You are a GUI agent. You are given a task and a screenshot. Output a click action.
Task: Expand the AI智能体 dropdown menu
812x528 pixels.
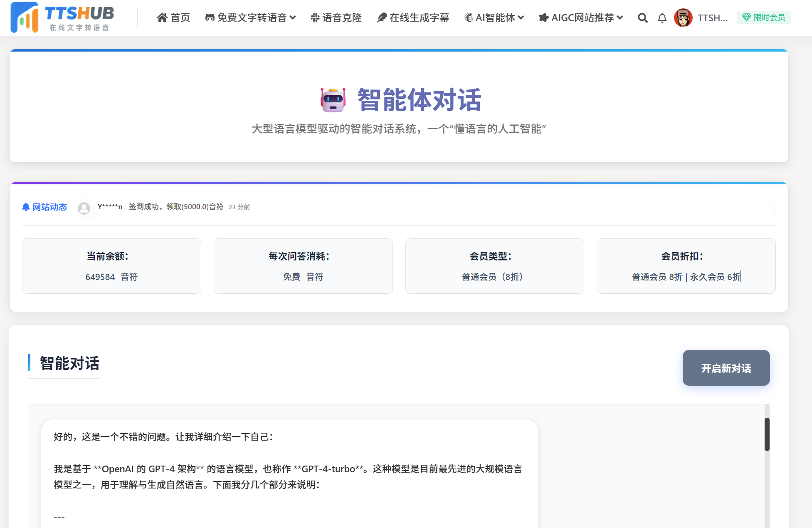tap(494, 17)
